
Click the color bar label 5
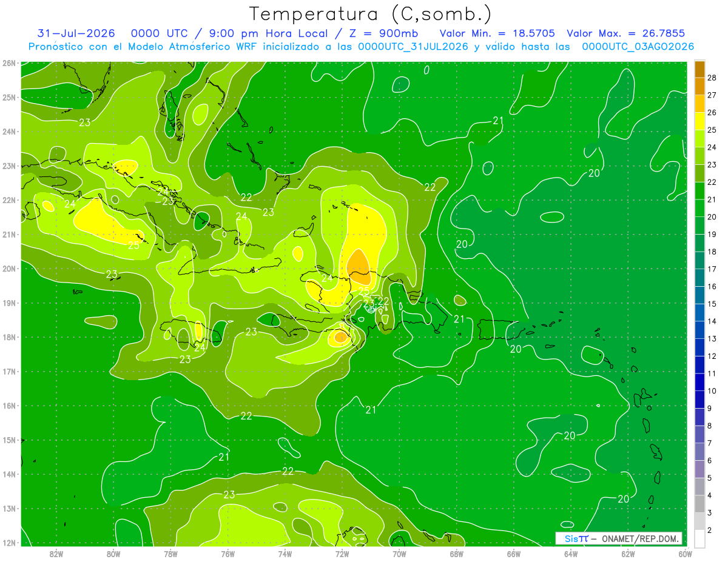click(x=709, y=478)
